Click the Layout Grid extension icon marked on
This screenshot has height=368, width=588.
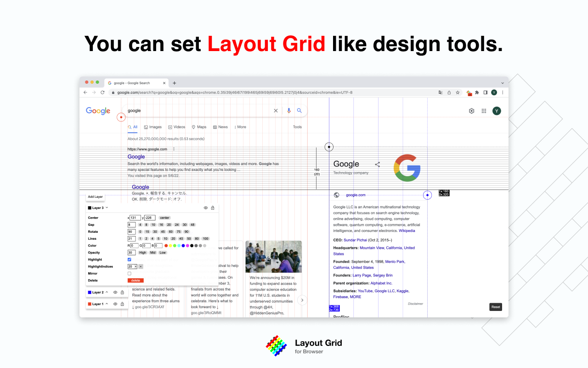(x=469, y=92)
